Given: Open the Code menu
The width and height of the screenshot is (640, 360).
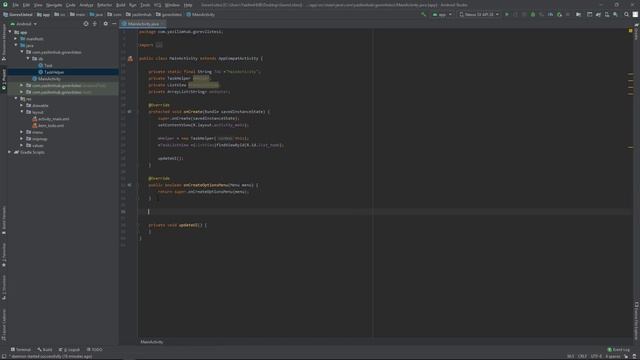Looking at the screenshot, I should point(71,5).
